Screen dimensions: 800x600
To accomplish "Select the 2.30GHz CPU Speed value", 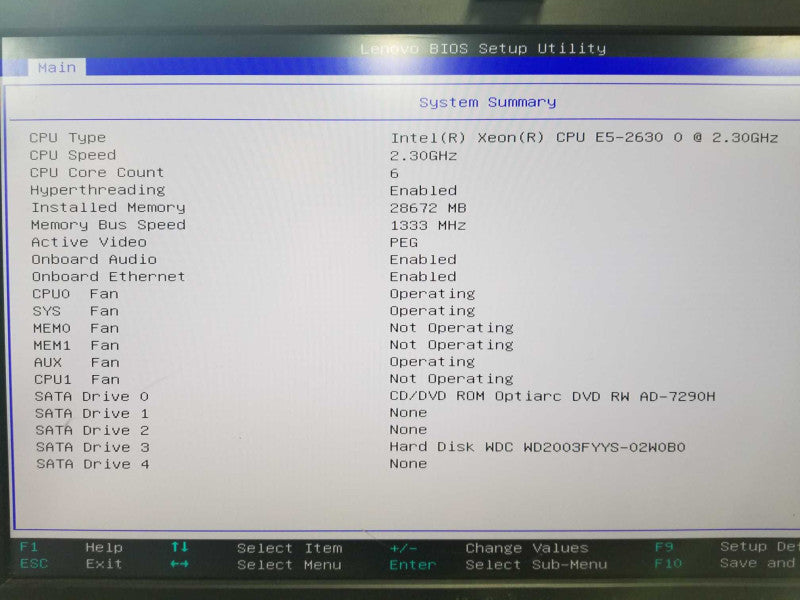I will [423, 156].
